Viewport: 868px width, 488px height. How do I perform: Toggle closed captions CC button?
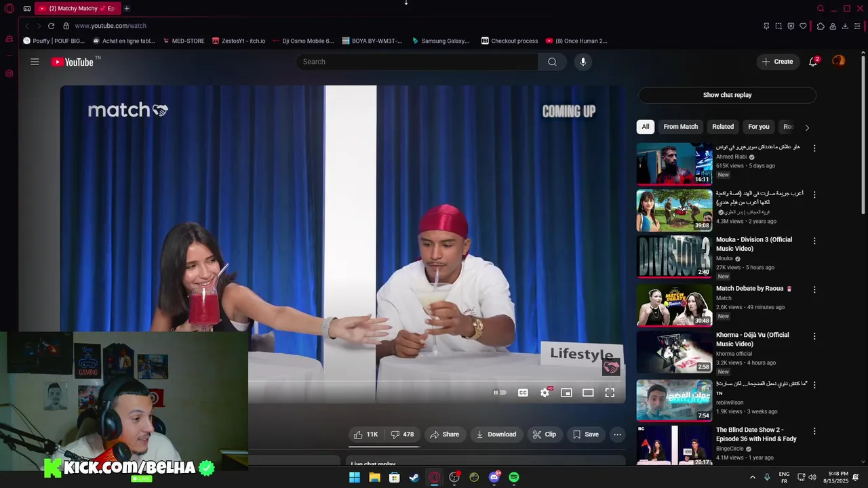tap(523, 392)
